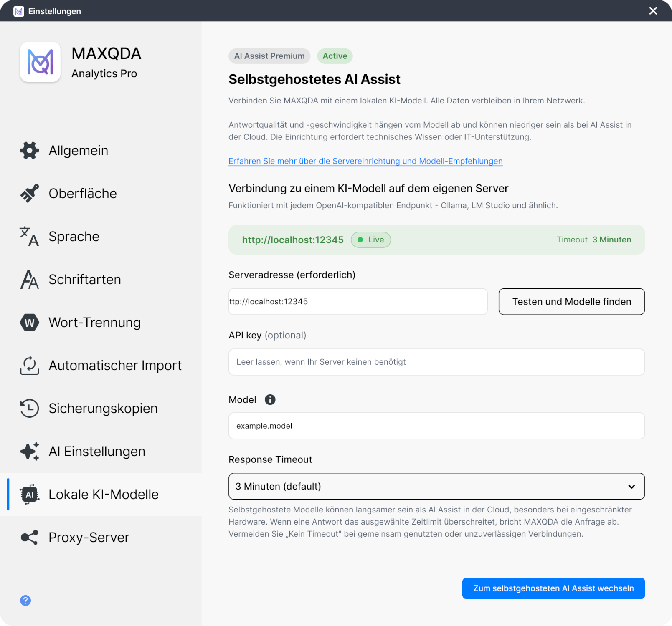Screen dimensions: 672x626
Task: Click Testen und Modelle finden button
Action: click(x=571, y=301)
